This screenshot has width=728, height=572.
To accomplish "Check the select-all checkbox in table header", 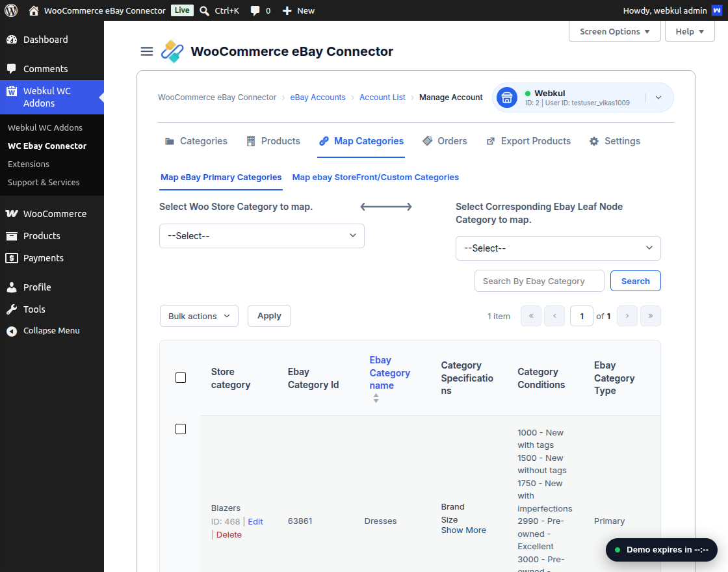I will pyautogui.click(x=181, y=378).
